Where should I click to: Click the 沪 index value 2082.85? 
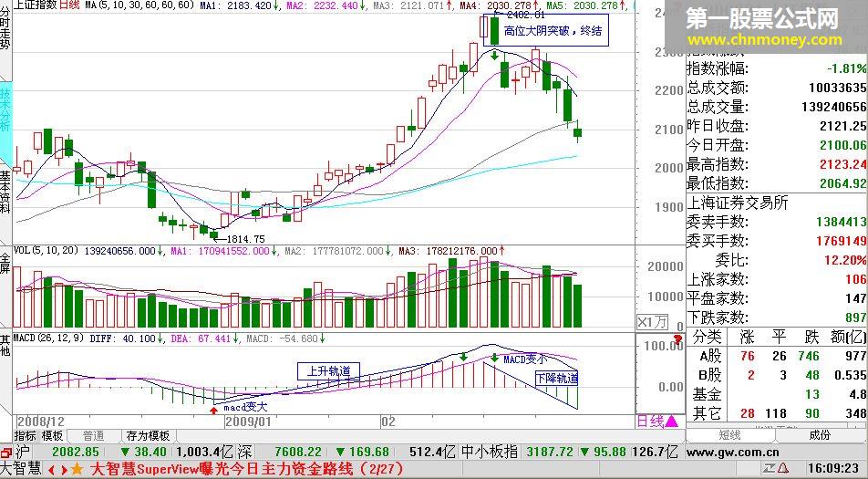click(76, 453)
